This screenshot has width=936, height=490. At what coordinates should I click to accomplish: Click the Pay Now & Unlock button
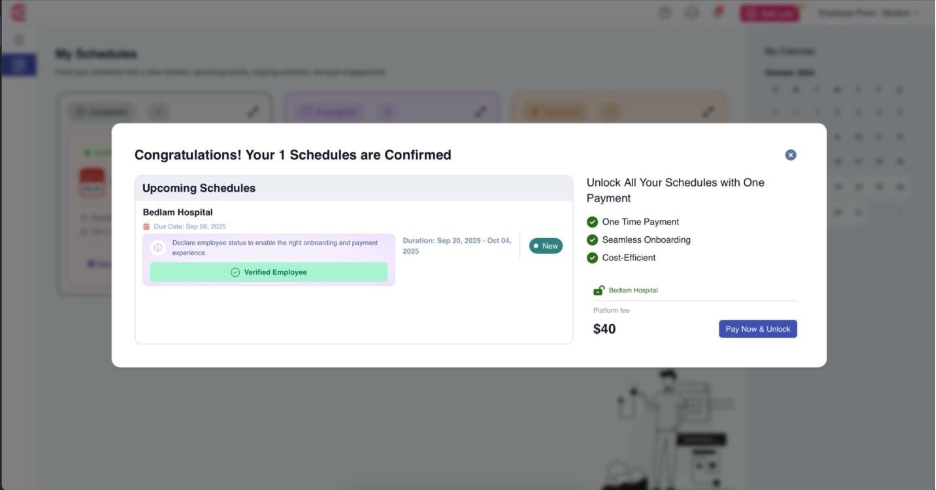coord(757,329)
